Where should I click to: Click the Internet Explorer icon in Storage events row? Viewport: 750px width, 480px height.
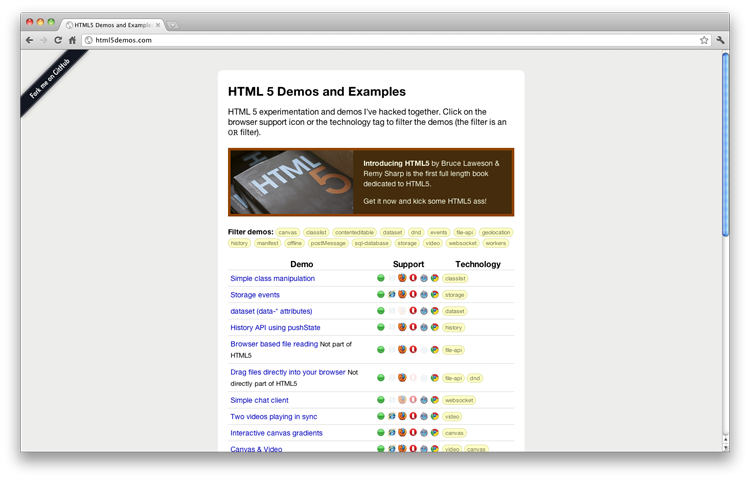pos(392,294)
